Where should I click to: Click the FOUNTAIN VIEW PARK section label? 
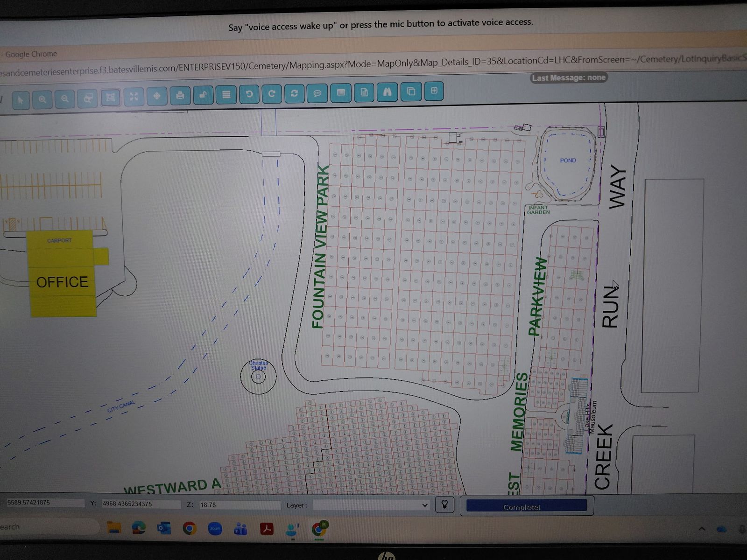pyautogui.click(x=320, y=247)
